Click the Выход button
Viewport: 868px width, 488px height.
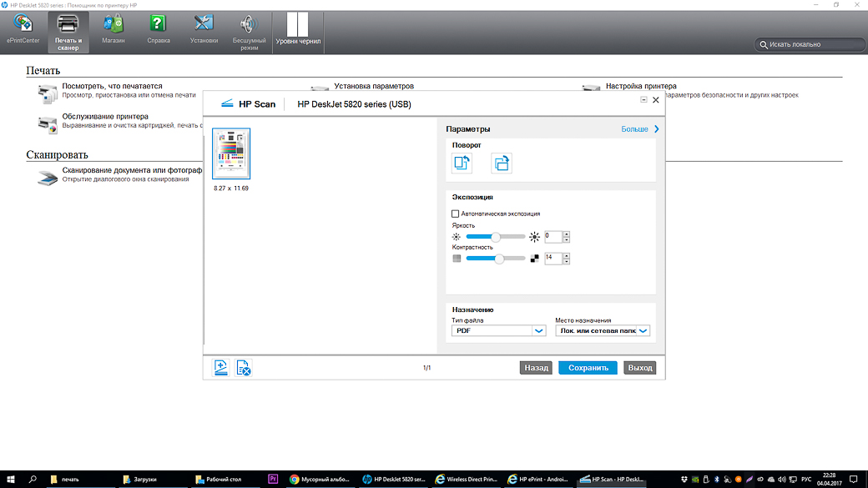click(x=640, y=368)
